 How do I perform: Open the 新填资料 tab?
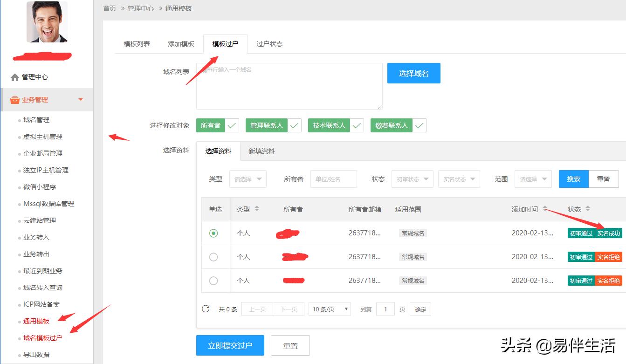coord(261,151)
